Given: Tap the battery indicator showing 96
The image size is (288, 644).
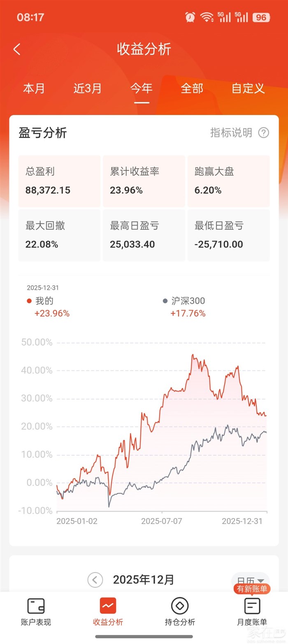Looking at the screenshot, I should [261, 17].
